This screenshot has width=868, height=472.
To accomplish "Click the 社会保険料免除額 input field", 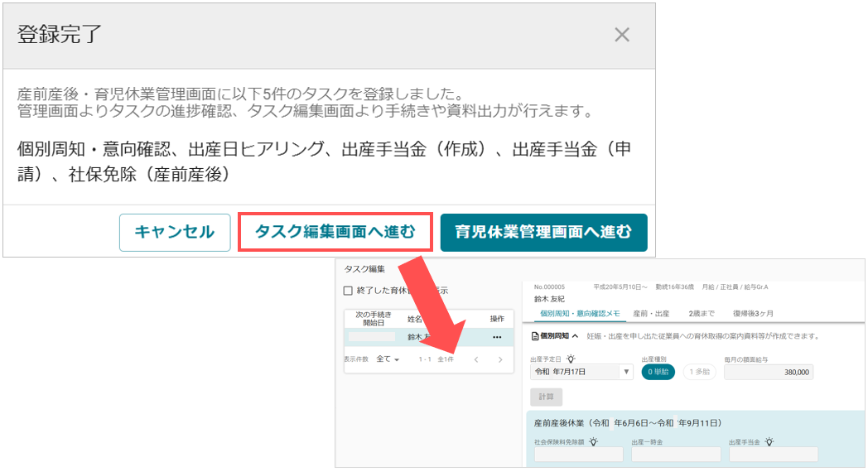I will pos(578,455).
